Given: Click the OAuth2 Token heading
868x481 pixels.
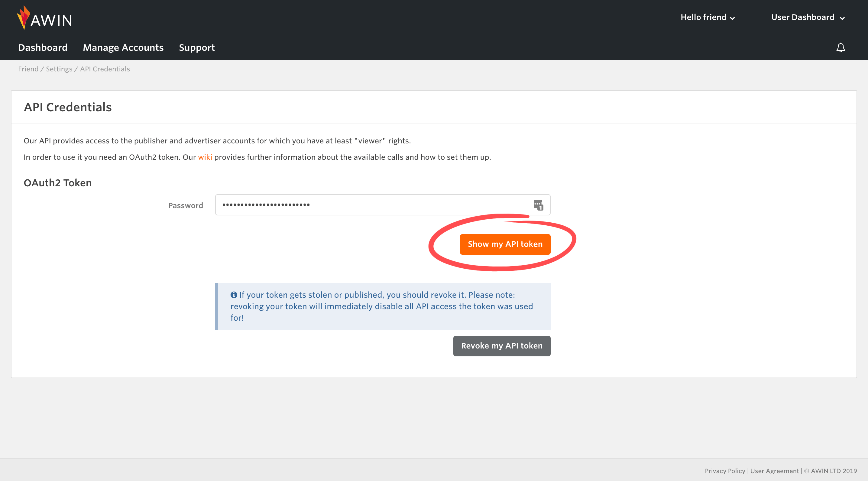Looking at the screenshot, I should 58,183.
